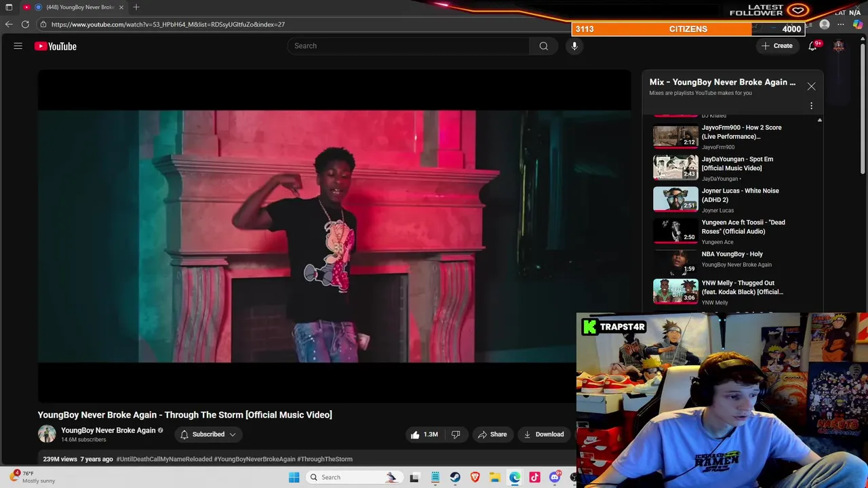Viewport: 868px width, 488px height.
Task: Go to YouTube home via logo
Action: [x=56, y=46]
